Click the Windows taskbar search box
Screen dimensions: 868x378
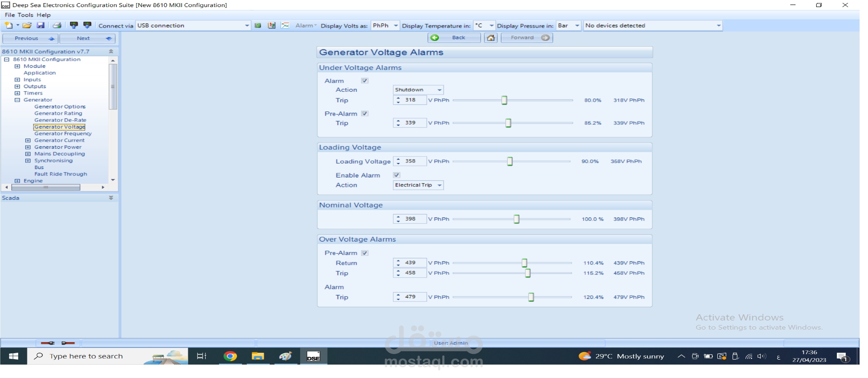(107, 356)
